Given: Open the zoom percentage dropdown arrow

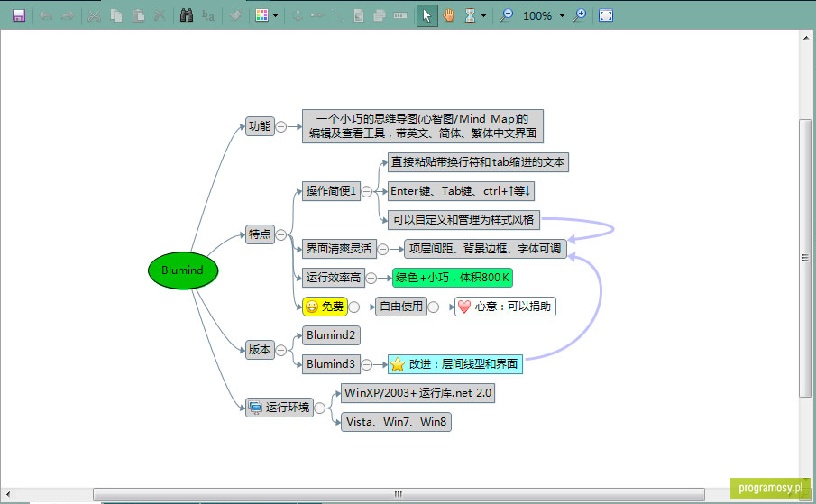Looking at the screenshot, I should point(562,15).
